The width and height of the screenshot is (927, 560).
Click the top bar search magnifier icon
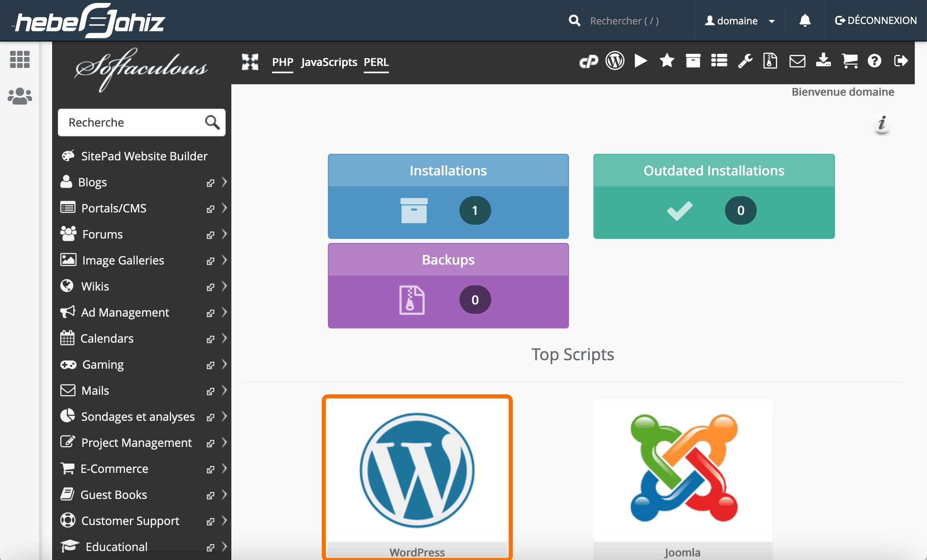tap(574, 20)
